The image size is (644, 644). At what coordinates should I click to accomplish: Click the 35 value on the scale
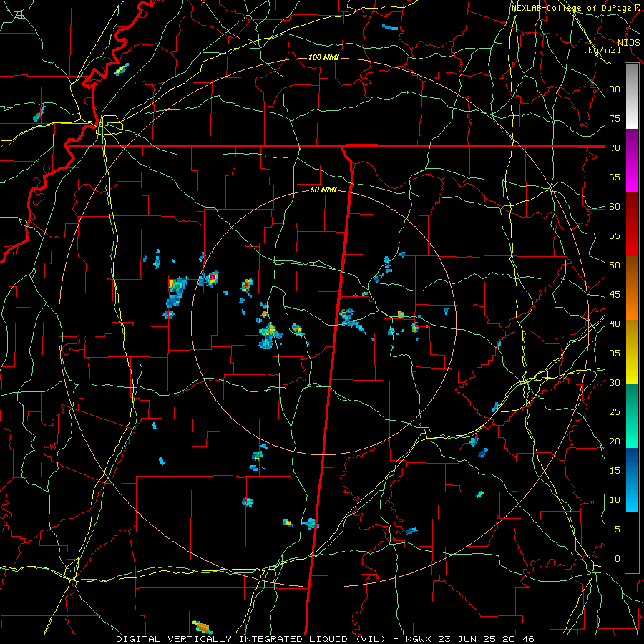click(615, 353)
